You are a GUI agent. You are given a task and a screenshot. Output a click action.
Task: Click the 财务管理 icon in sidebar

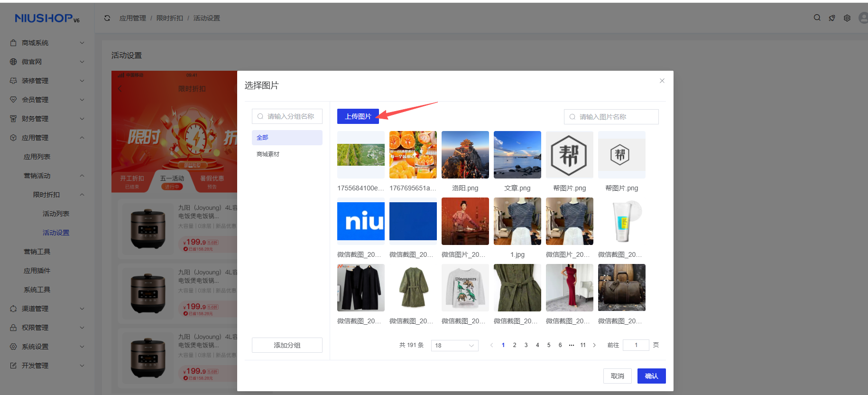[13, 119]
